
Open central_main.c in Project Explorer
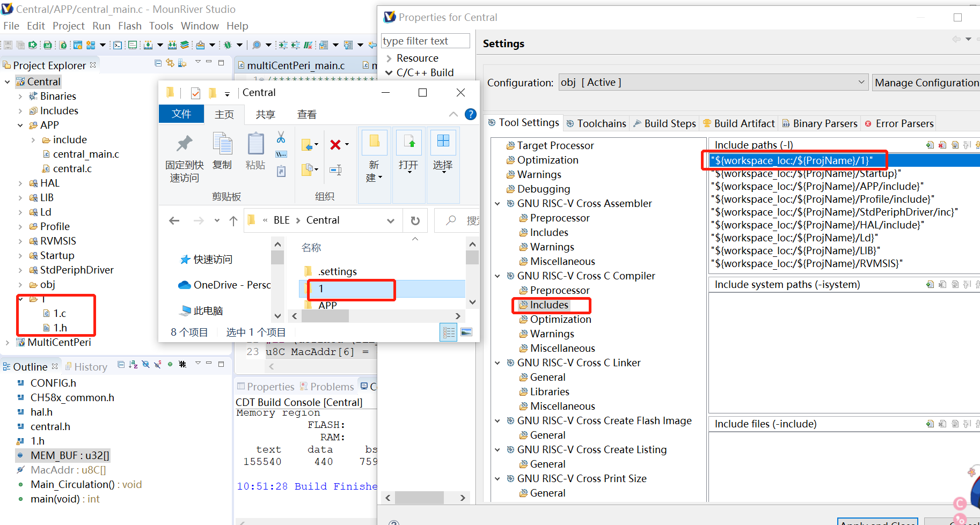(86, 154)
